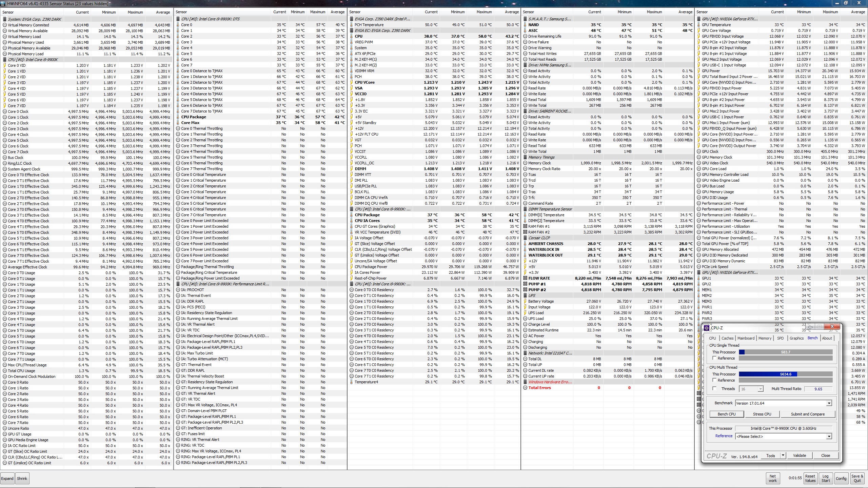This screenshot has height=488, width=868.
Task: Click the Reset Values button
Action: click(x=810, y=478)
